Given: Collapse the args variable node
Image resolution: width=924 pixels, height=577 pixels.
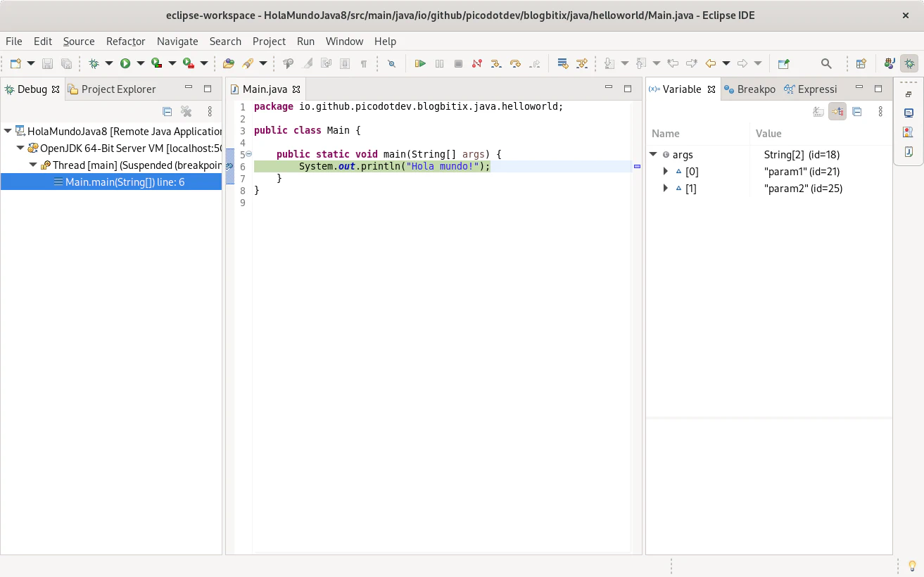Looking at the screenshot, I should pyautogui.click(x=653, y=154).
